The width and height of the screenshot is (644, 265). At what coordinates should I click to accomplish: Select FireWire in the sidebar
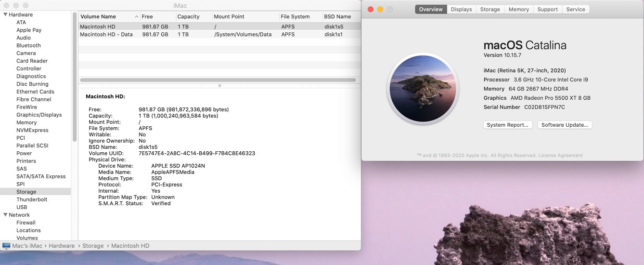[x=26, y=107]
